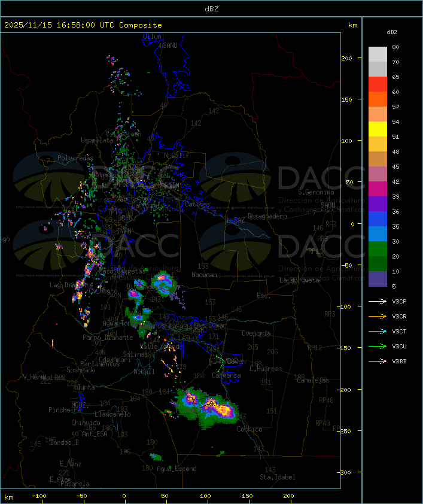Click the Polvaredas place label
The width and height of the screenshot is (423, 504).
click(75, 158)
